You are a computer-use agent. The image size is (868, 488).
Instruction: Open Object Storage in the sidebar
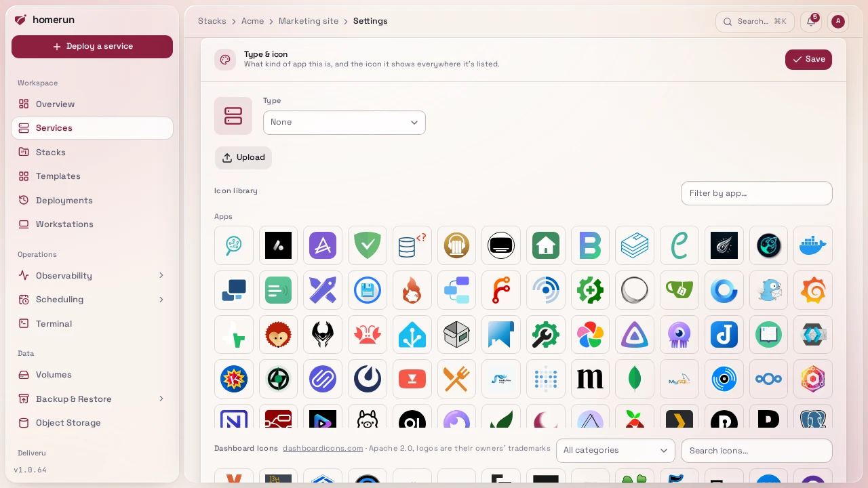(92, 423)
